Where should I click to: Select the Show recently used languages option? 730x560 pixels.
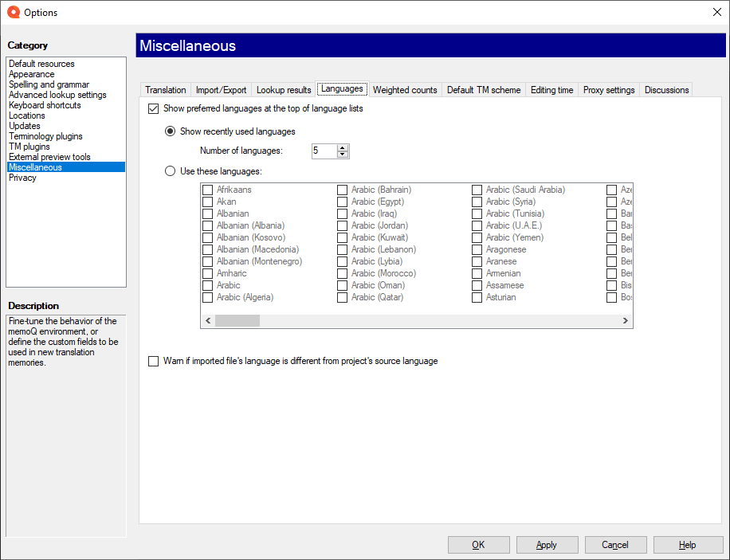(x=170, y=131)
